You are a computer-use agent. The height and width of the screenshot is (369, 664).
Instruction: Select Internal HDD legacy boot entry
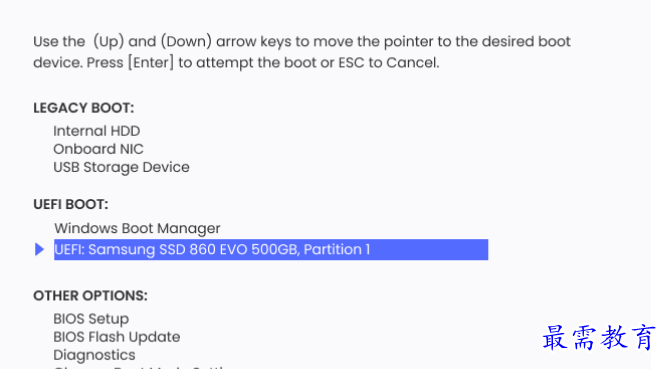pyautogui.click(x=97, y=131)
